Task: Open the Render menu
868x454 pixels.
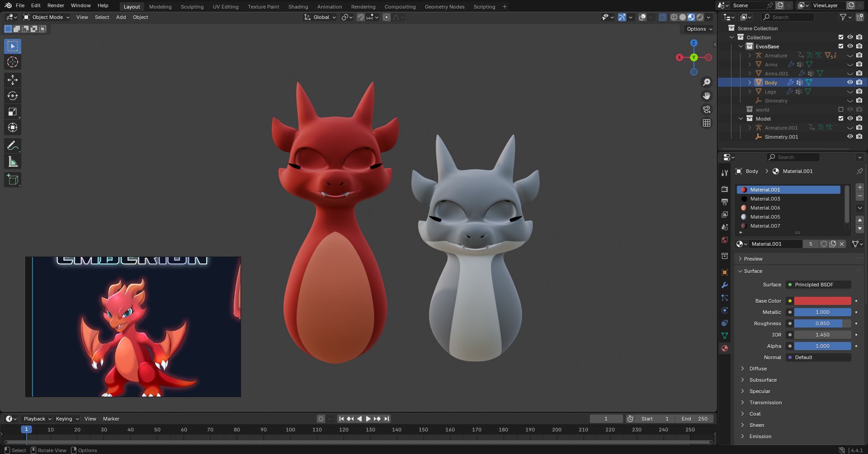Action: (x=56, y=5)
